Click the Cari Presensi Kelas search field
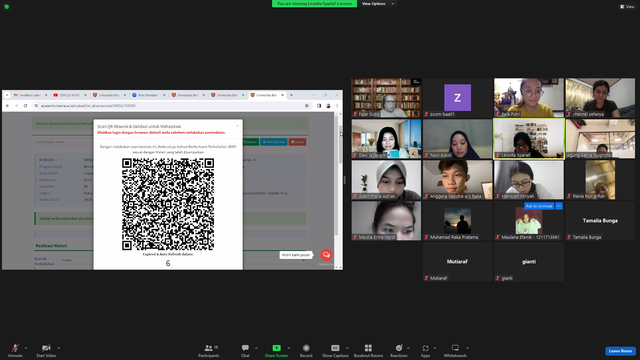640x360 pixels. point(63,142)
